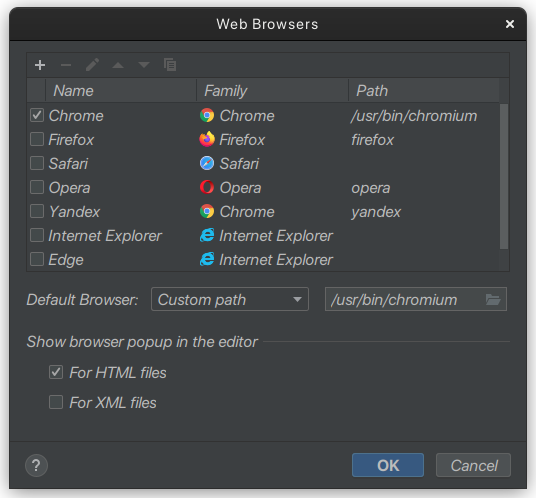This screenshot has width=536, height=498.
Task: Open the Default Browser Custom path dropdown
Action: tap(230, 299)
